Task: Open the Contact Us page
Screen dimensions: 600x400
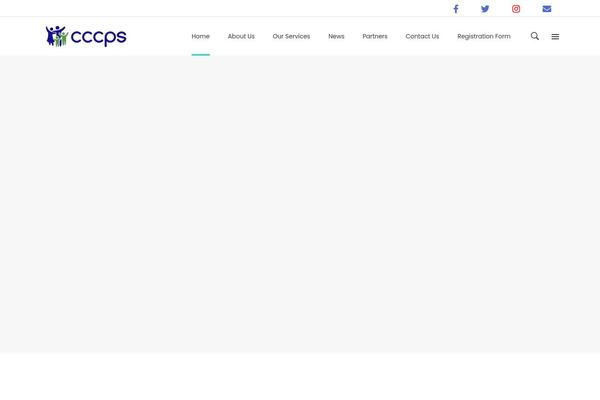Action: coord(422,36)
